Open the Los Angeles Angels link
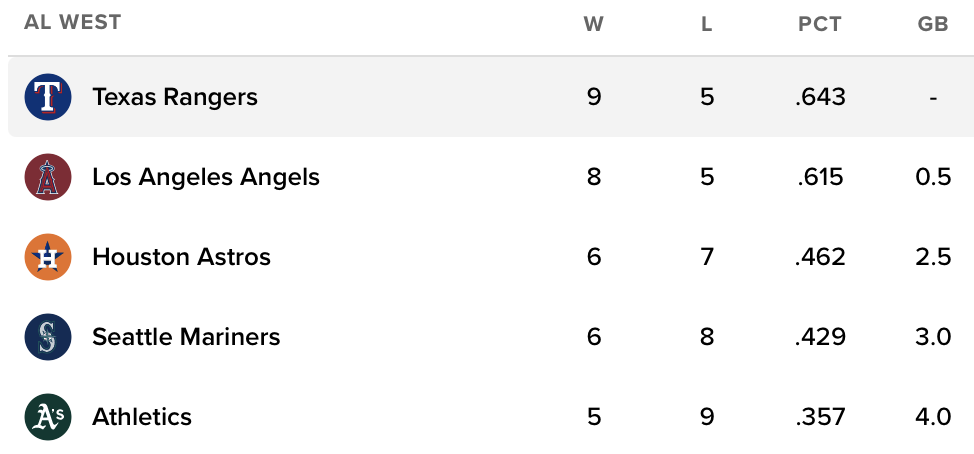Viewport: 974px width, 454px height. (205, 177)
